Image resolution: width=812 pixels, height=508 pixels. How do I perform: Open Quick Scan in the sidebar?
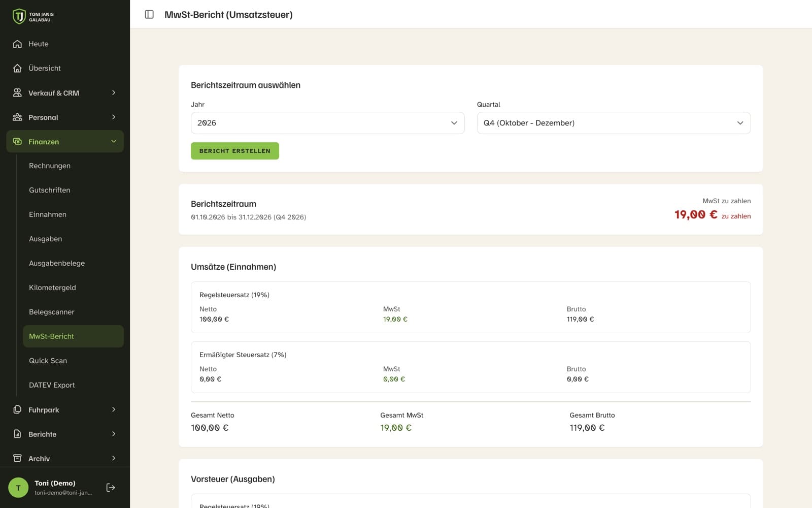click(73, 361)
